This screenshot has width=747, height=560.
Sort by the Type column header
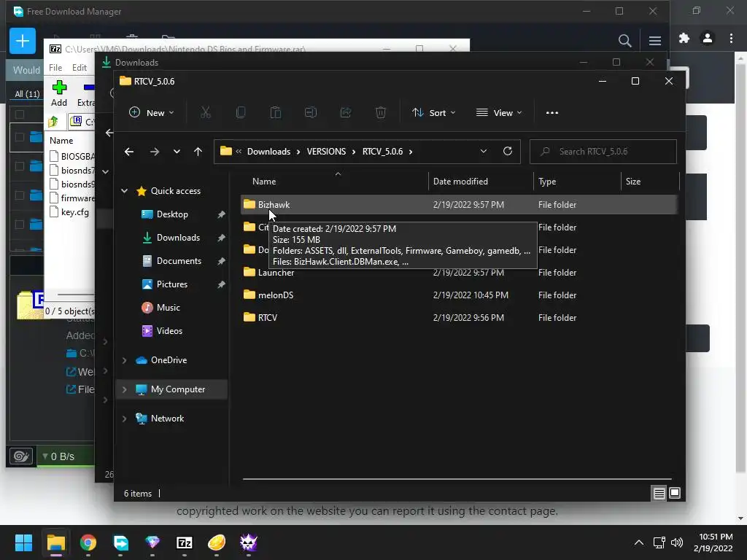tap(577, 182)
